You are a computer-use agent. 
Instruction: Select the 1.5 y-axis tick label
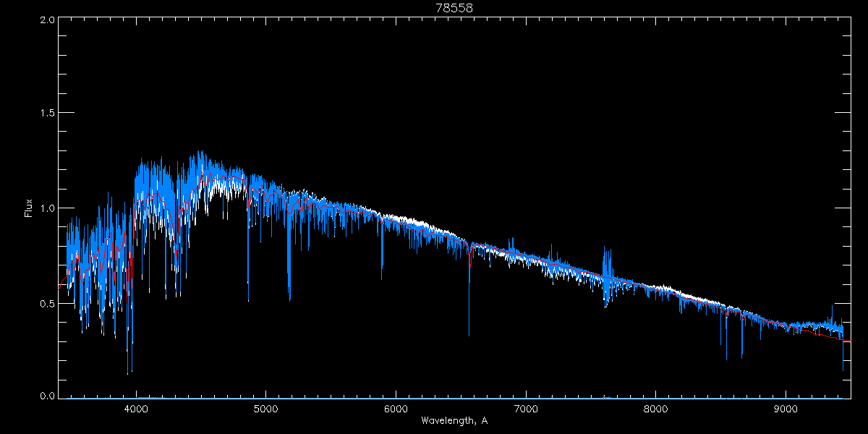[x=47, y=114]
